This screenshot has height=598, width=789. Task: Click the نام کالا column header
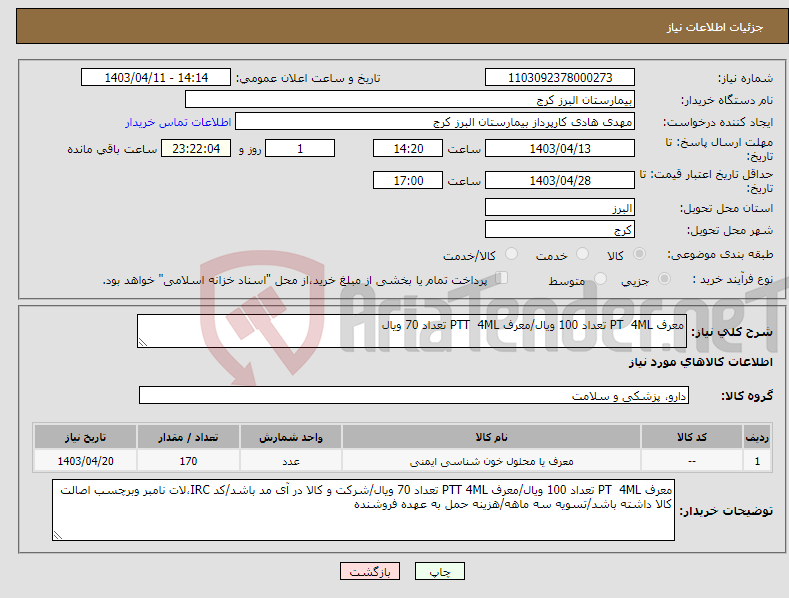[x=492, y=437]
